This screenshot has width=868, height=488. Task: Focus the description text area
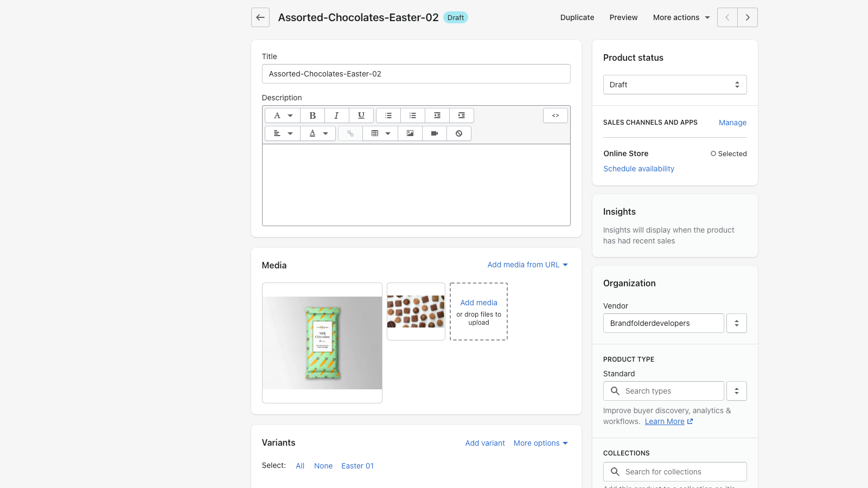click(x=416, y=185)
